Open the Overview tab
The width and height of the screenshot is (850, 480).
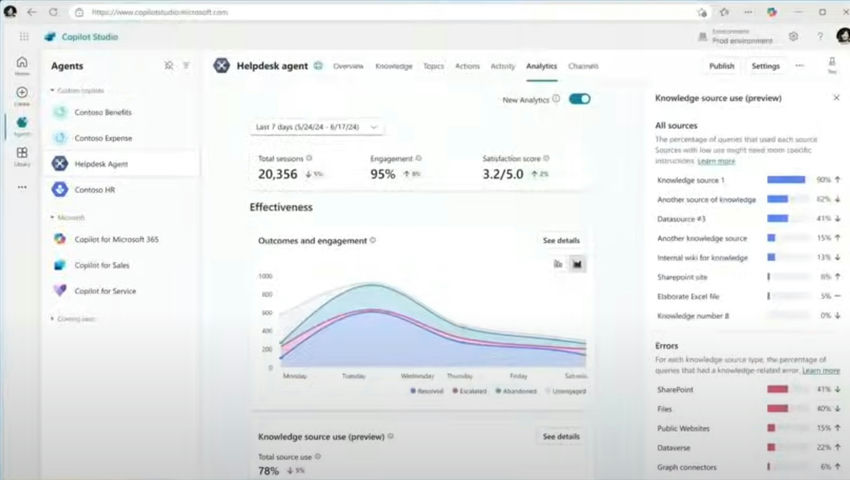[x=348, y=66]
